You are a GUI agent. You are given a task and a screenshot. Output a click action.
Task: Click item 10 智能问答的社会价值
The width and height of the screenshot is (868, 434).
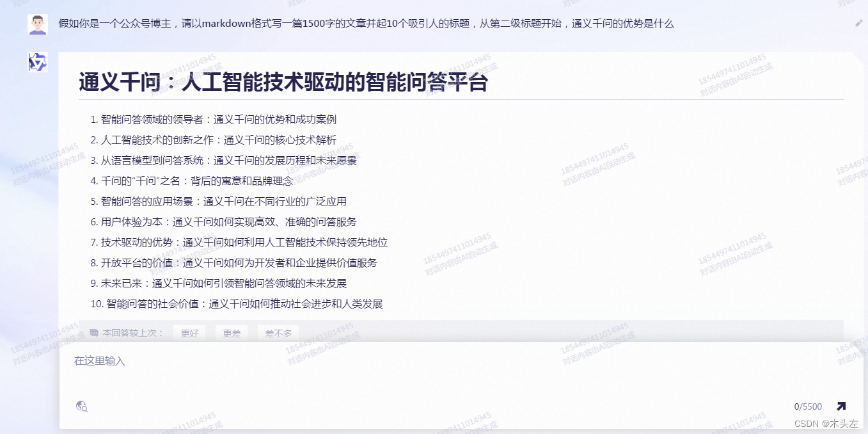point(235,304)
